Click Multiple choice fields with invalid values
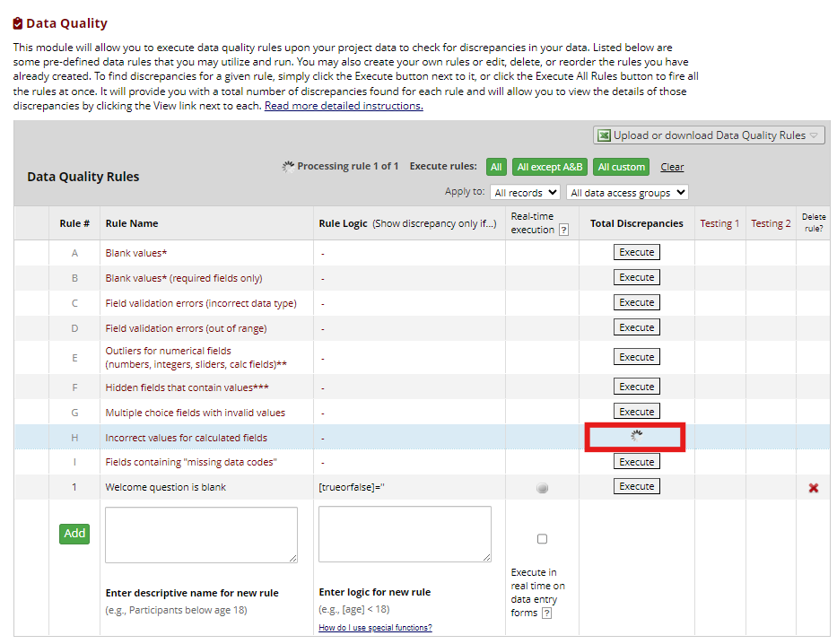This screenshot has height=644, width=837. coord(196,413)
